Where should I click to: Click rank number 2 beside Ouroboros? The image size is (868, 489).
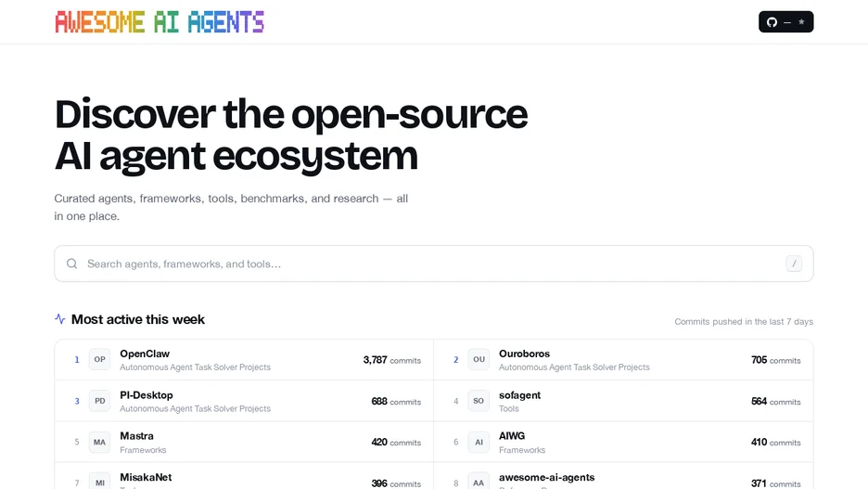coord(456,360)
